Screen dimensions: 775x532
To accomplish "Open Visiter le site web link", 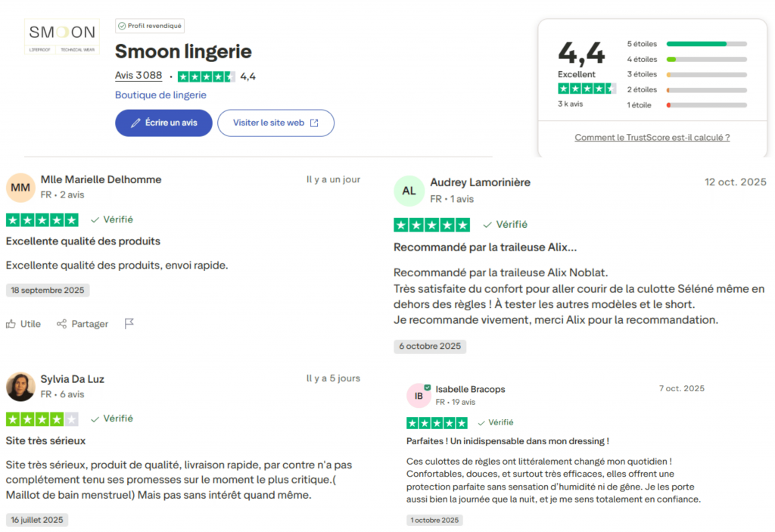I will (x=275, y=123).
